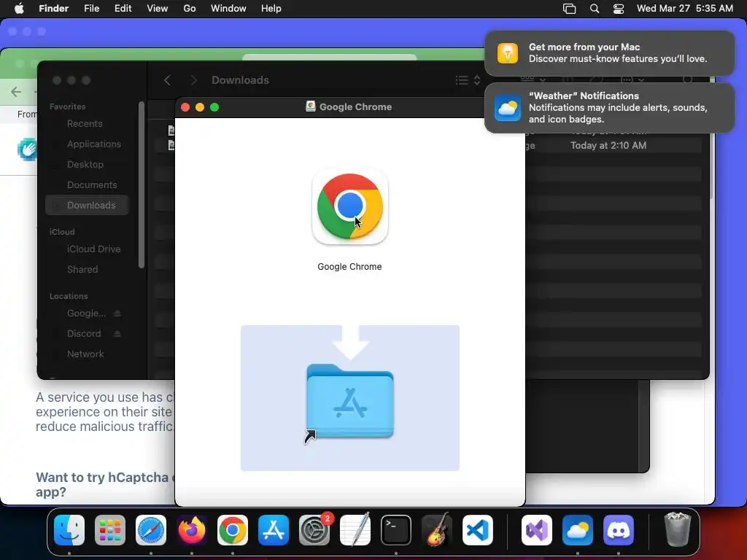
Task: Open Launchpad from the Dock
Action: coord(110,530)
